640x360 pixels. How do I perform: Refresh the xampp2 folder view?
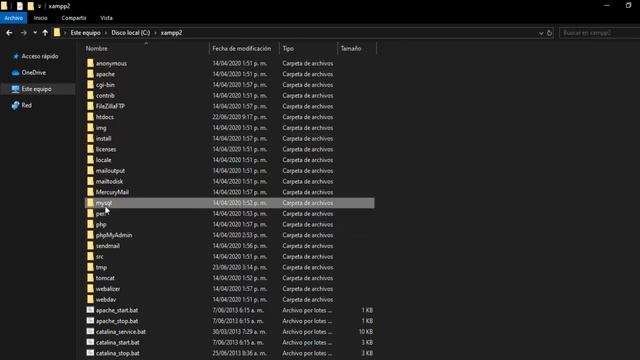[549, 33]
